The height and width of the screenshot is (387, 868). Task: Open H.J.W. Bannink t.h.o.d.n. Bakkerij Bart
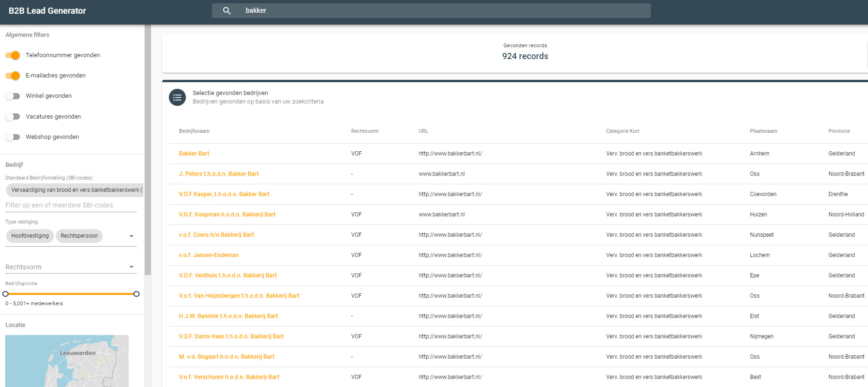(228, 316)
